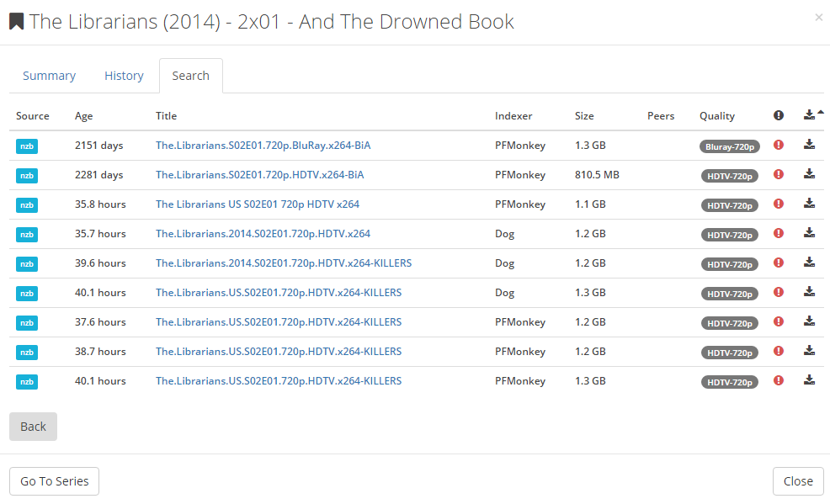Screen dimensions: 830x504
Task: Sort results by Quality column header
Action: (x=716, y=116)
